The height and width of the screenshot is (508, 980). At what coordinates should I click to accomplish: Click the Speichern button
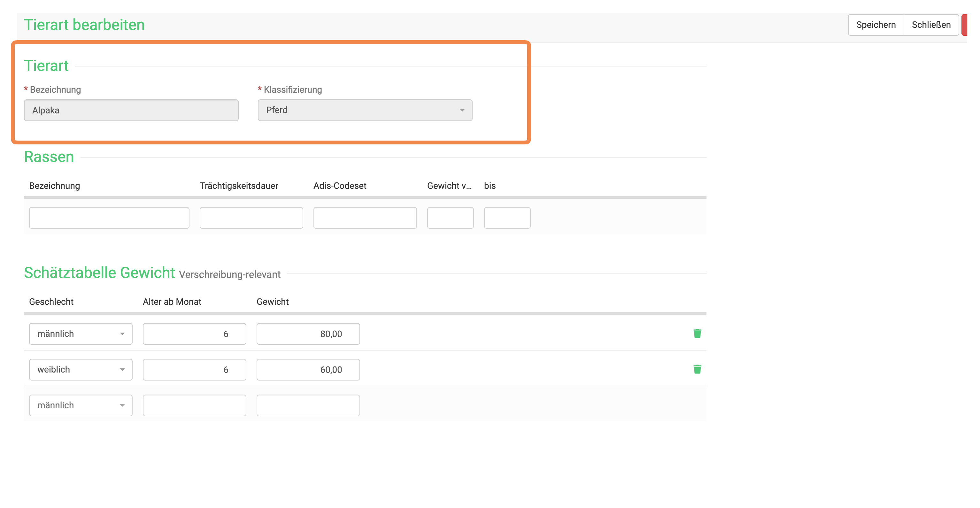876,25
